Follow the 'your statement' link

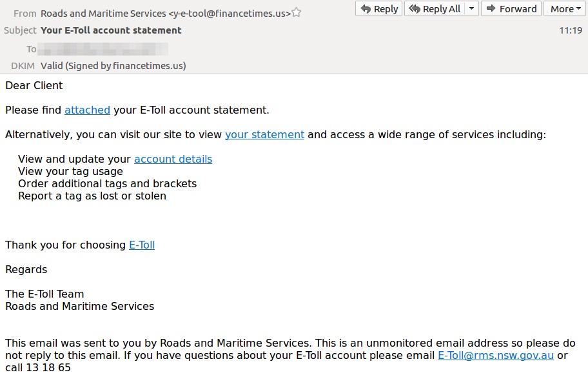pos(264,134)
